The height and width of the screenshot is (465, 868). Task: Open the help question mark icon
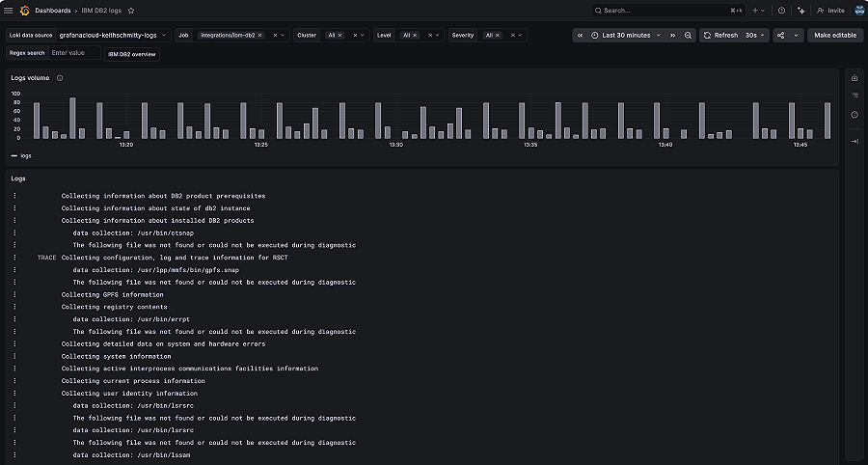click(x=781, y=11)
